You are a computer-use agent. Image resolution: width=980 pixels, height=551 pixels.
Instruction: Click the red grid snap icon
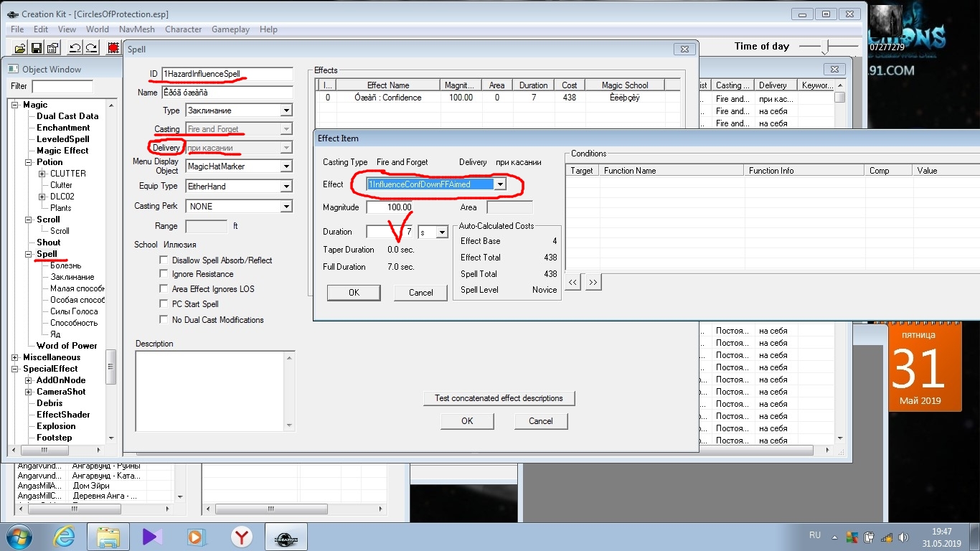[113, 48]
